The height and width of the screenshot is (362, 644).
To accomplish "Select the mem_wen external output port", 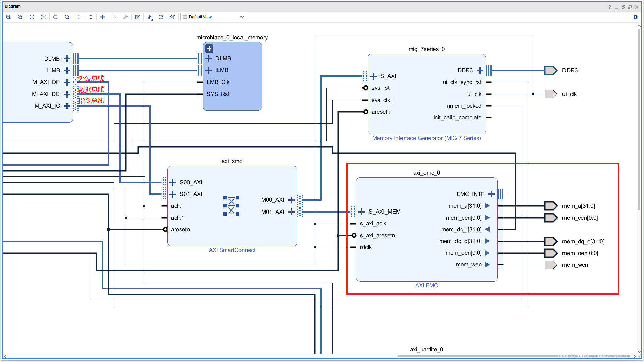I will (550, 265).
